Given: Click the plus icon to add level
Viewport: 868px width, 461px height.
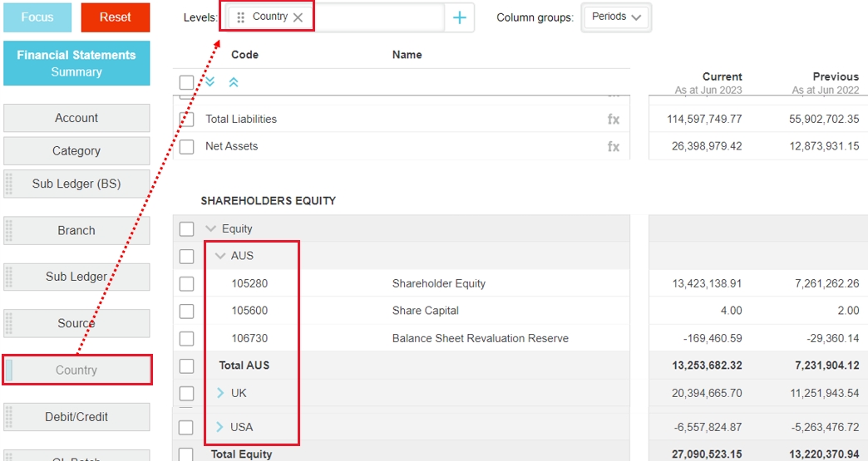Looking at the screenshot, I should pyautogui.click(x=460, y=17).
